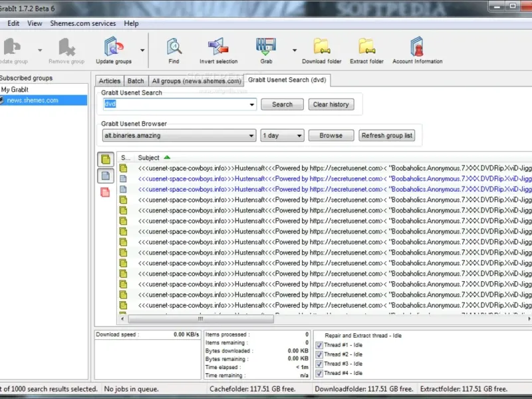The height and width of the screenshot is (399, 532).
Task: Switch to All groups (news.shemes.com) tab
Action: click(x=196, y=81)
